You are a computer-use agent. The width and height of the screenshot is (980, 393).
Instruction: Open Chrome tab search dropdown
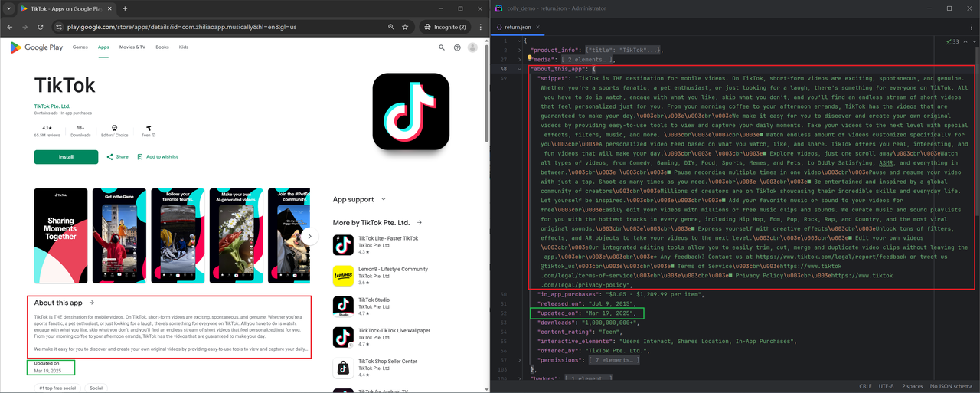pos(9,8)
